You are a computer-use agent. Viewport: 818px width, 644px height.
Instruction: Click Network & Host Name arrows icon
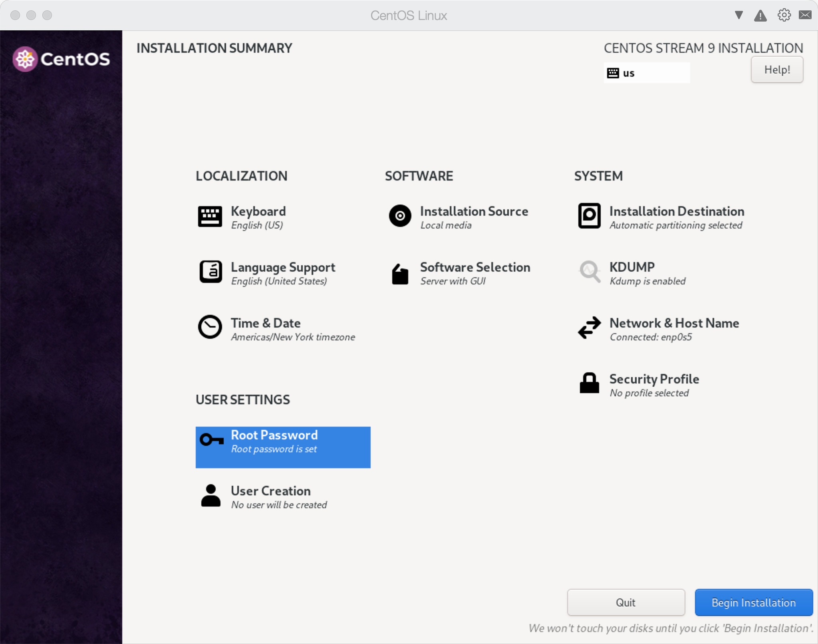[589, 328]
